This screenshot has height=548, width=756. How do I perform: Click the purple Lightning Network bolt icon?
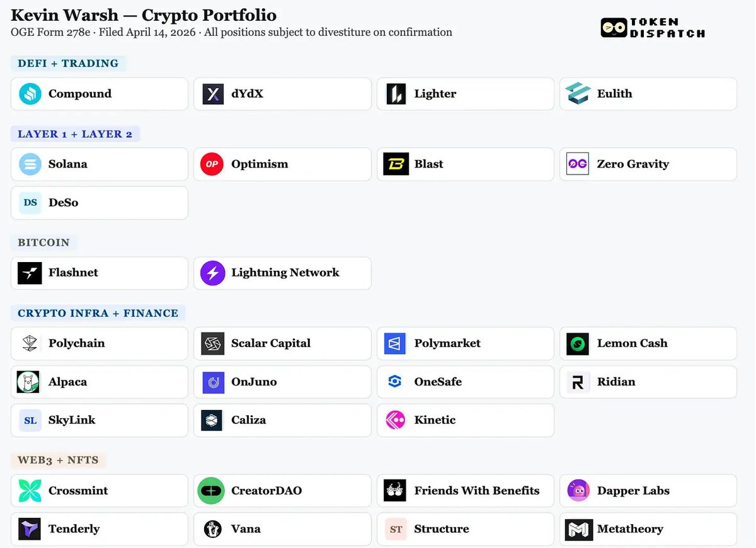pyautogui.click(x=212, y=273)
